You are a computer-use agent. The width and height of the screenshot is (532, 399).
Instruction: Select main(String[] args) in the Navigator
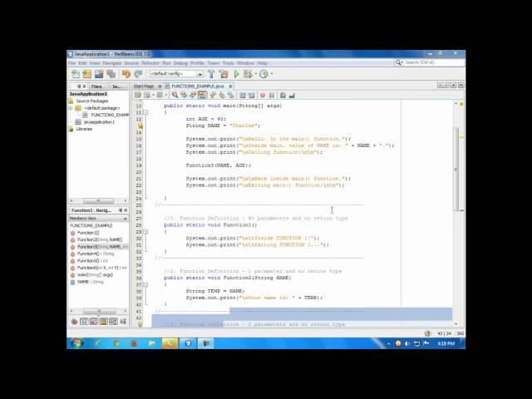[95, 275]
